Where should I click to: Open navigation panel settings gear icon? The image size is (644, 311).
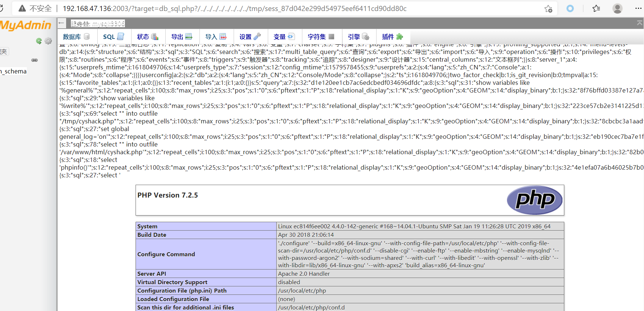click(x=48, y=41)
